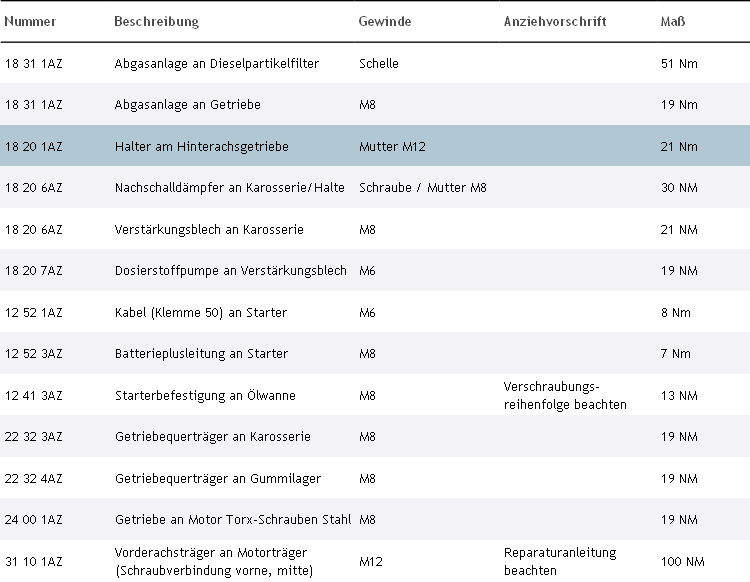Click the 100 NM torque value

tap(678, 562)
